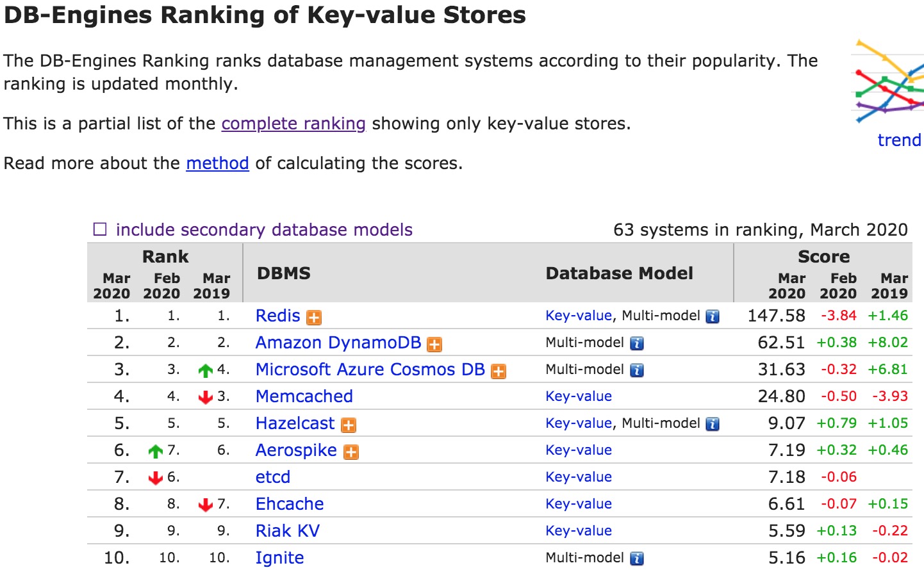Screen dimensions: 924x570
Task: Expand details icon beside Amazon DynamoDB
Action: [x=434, y=344]
